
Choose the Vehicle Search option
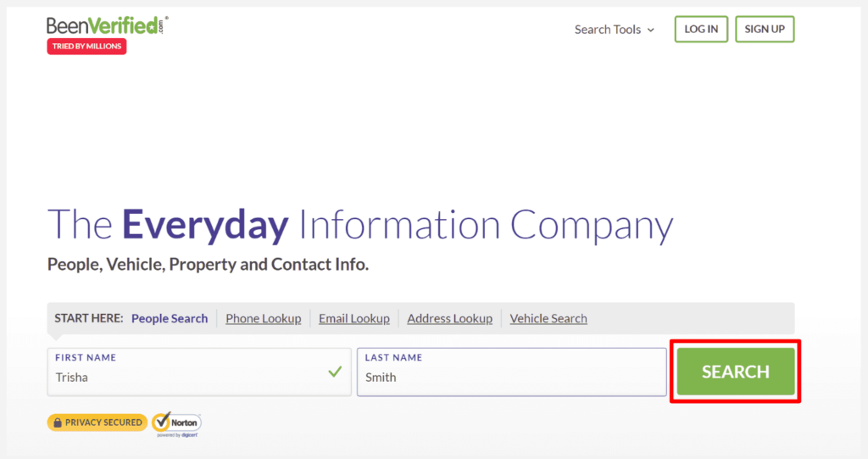(x=548, y=318)
